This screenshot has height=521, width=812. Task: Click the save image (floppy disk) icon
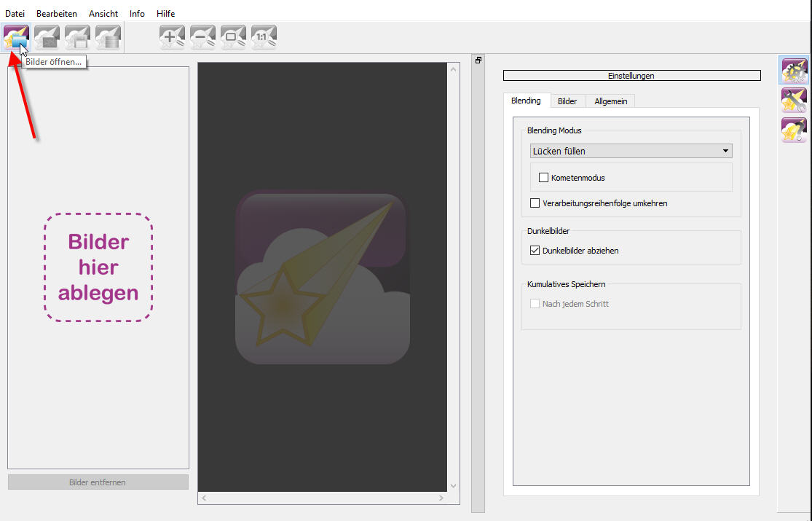click(x=77, y=37)
